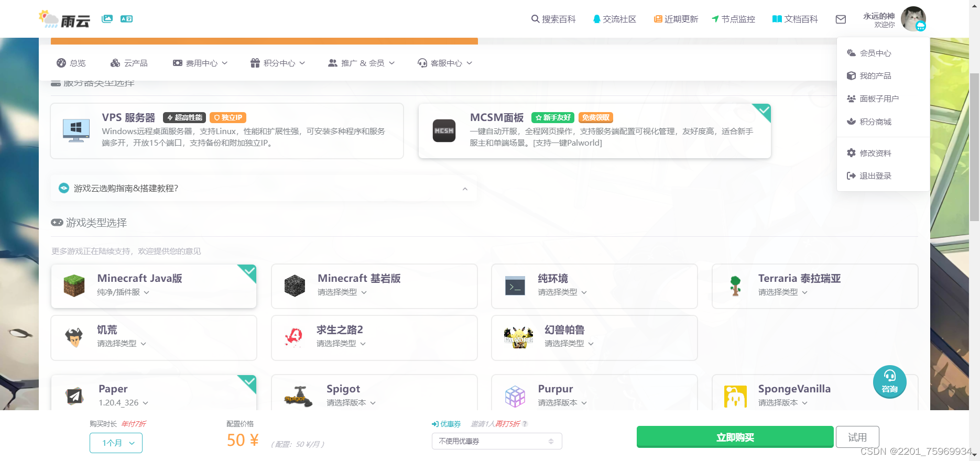Image resolution: width=980 pixels, height=461 pixels.
Task: Select 会员中心 in user dropdown menu
Action: click(x=883, y=53)
